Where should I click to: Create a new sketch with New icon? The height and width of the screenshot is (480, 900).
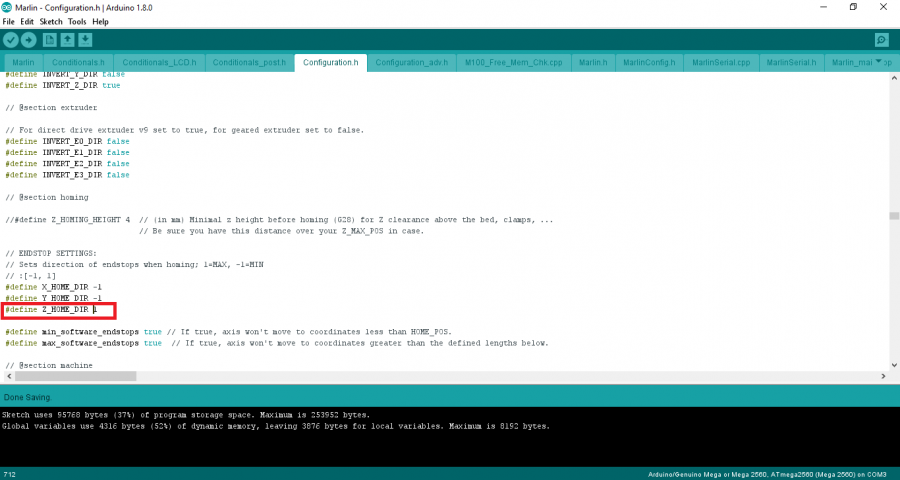pos(49,39)
